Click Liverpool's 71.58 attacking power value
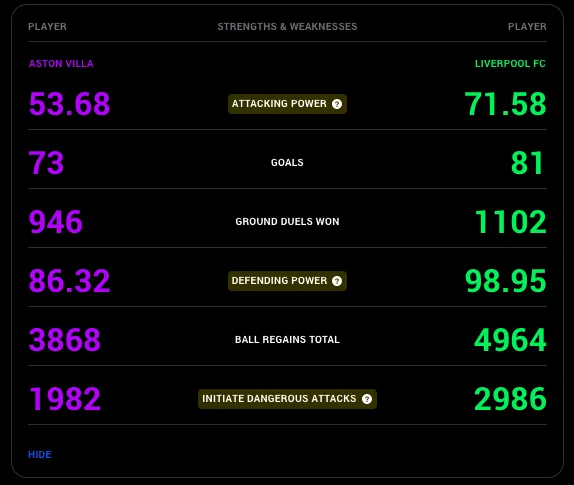The image size is (574, 485). tap(506, 104)
